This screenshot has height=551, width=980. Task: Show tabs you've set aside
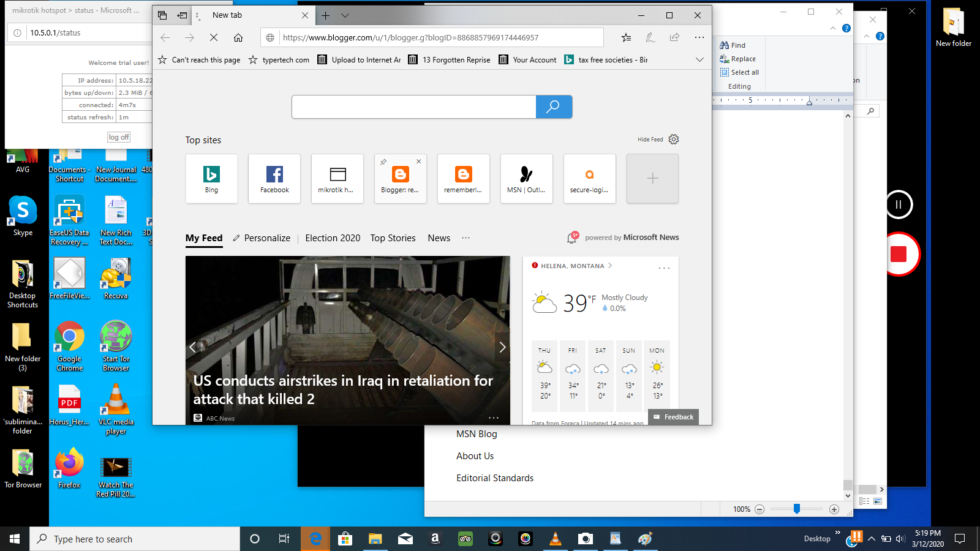click(x=162, y=15)
